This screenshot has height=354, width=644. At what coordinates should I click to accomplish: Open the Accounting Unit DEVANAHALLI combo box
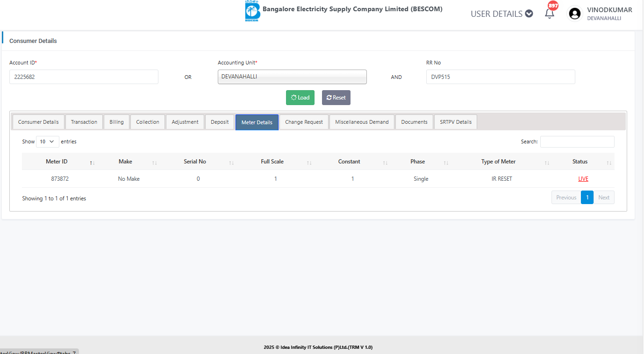[x=292, y=77]
